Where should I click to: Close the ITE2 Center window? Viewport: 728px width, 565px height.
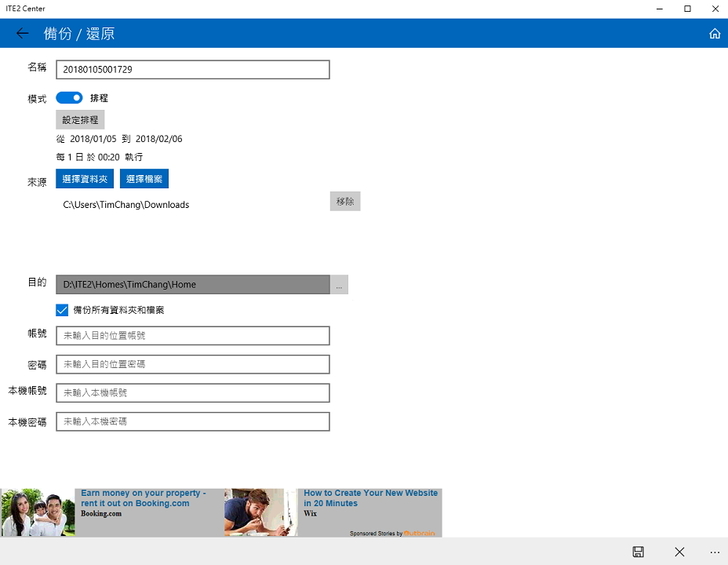click(715, 8)
